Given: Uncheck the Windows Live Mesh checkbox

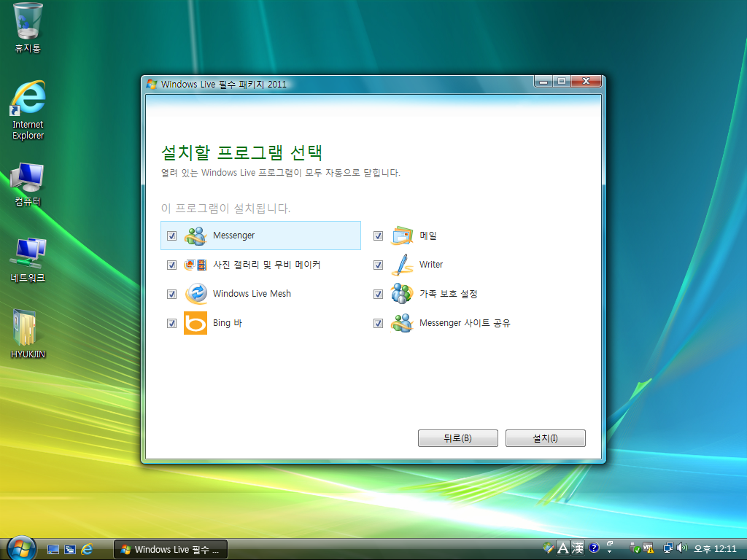Looking at the screenshot, I should pyautogui.click(x=172, y=295).
